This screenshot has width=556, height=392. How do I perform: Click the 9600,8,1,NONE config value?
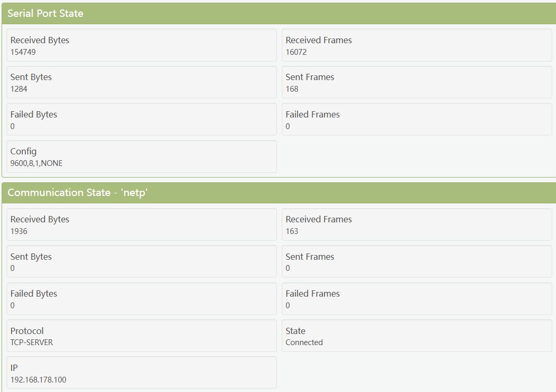point(36,163)
